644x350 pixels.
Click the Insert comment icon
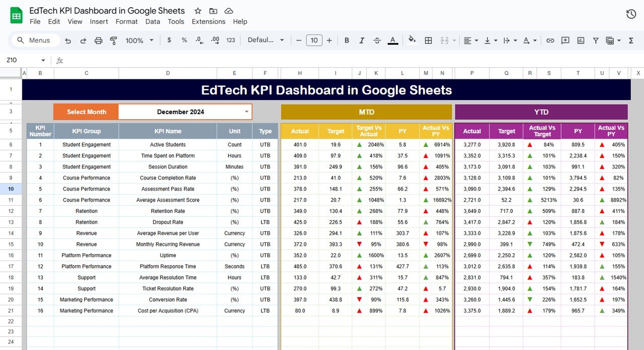[x=565, y=40]
